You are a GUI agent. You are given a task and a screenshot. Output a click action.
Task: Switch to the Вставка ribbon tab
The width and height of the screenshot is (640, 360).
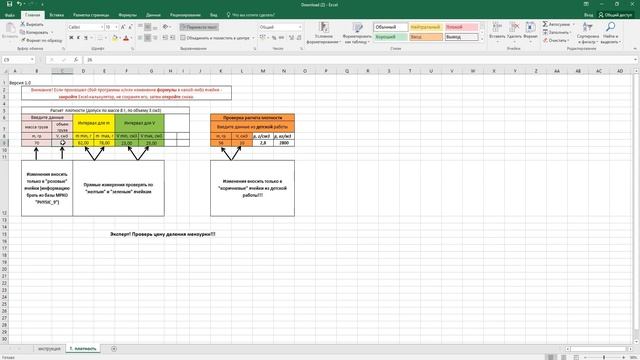tap(56, 15)
